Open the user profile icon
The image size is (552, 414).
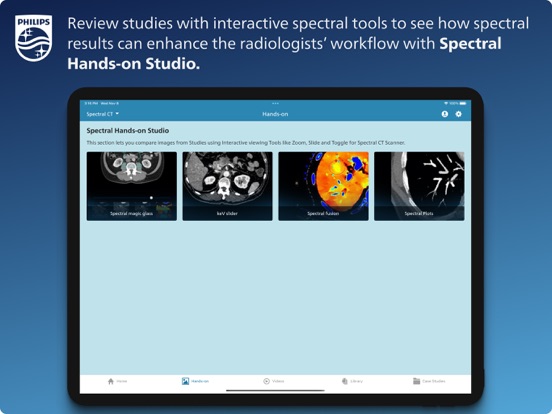click(x=445, y=114)
